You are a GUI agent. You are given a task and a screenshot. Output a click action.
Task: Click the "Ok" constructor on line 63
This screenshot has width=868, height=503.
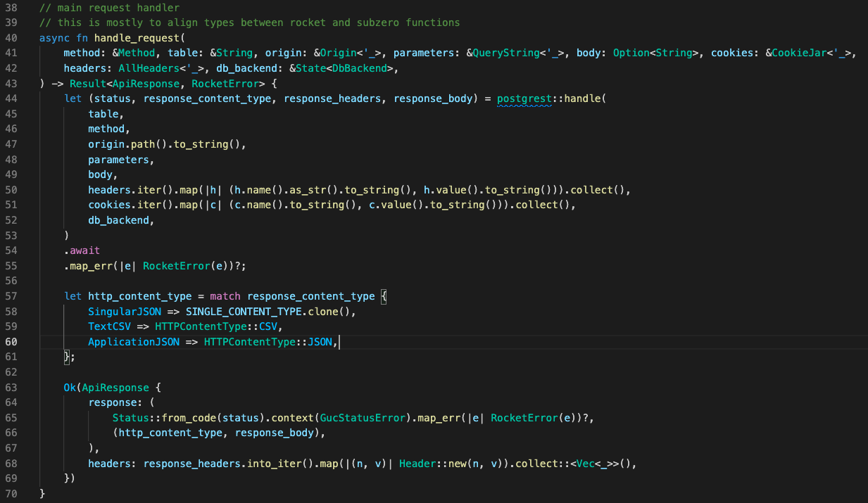[70, 388]
